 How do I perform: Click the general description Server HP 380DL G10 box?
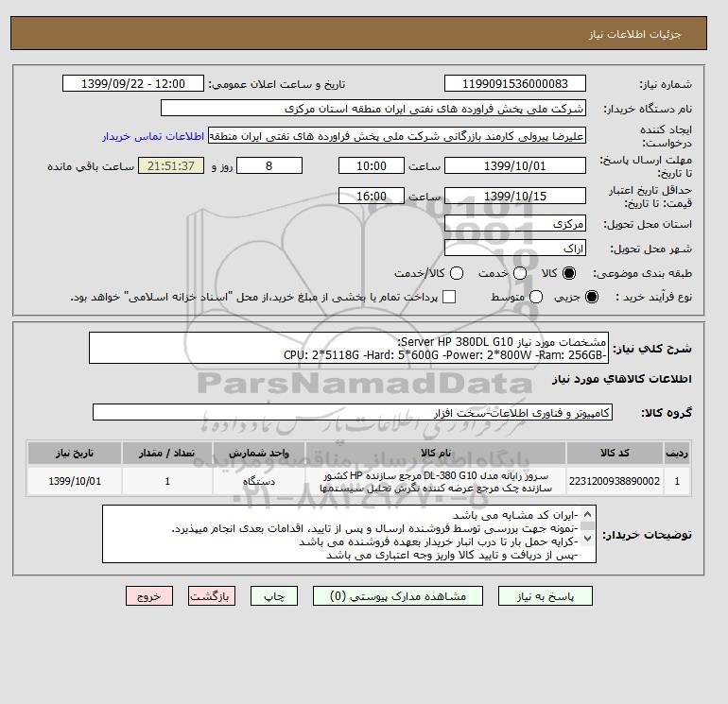point(348,348)
